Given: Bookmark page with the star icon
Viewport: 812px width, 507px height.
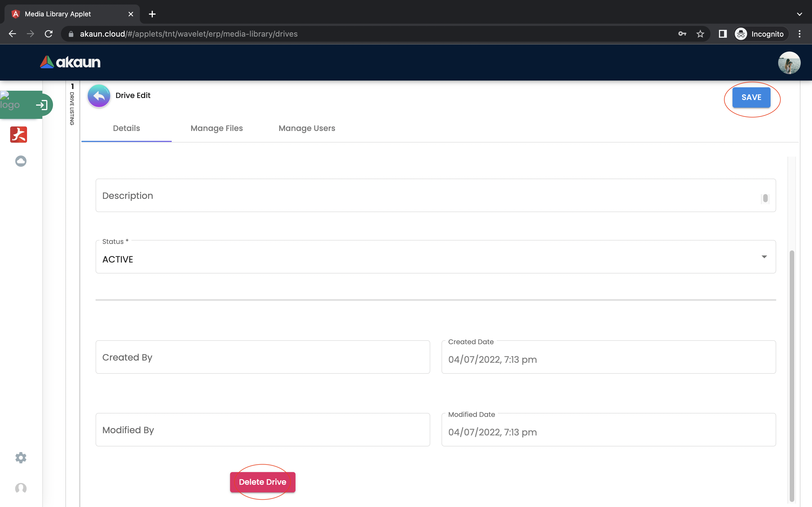Looking at the screenshot, I should (x=700, y=34).
